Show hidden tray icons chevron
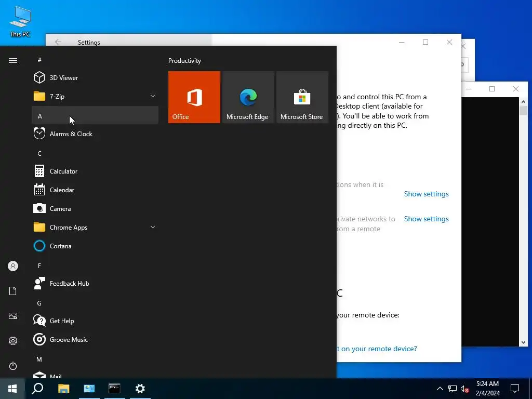 (440, 389)
